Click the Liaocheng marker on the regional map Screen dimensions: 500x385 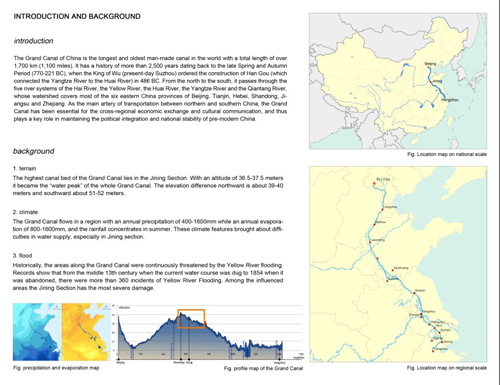[370, 242]
